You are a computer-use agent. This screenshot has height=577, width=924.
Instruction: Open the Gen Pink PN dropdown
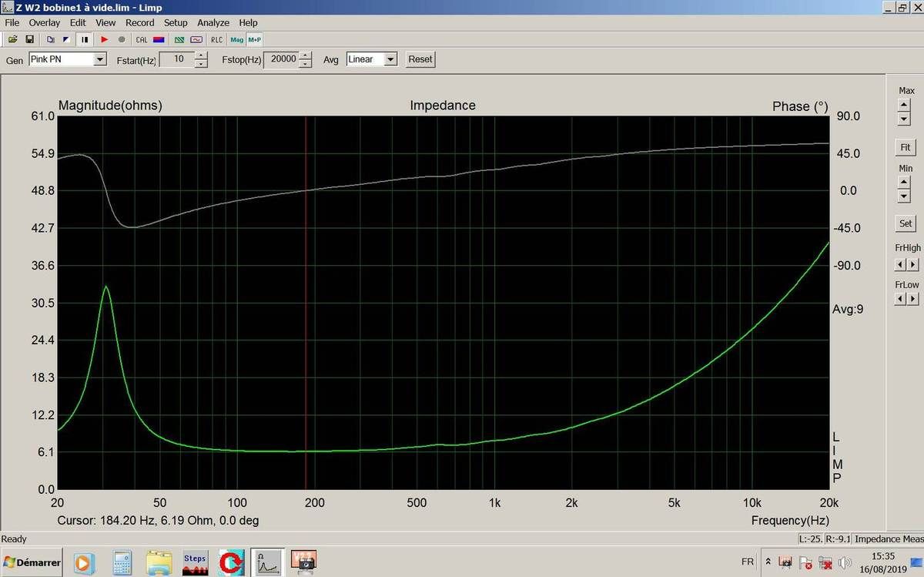(99, 59)
